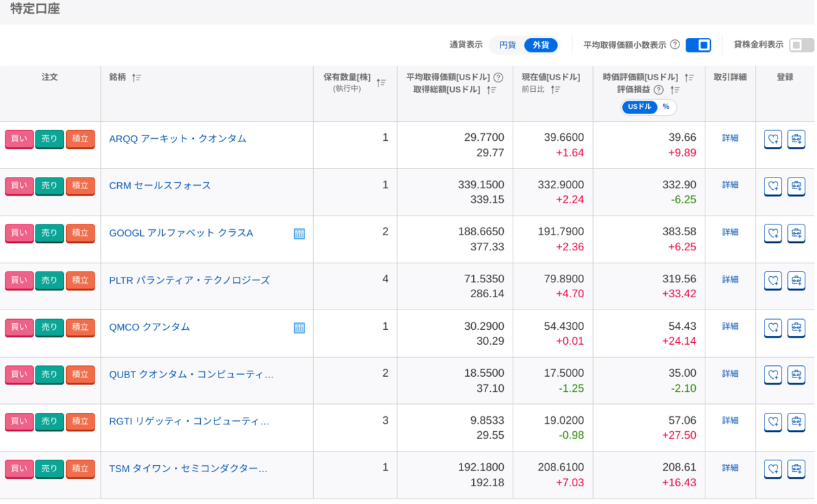Open PLTR パランティア・テクノロジーズ stock page
The image size is (817, 504).
pos(189,280)
